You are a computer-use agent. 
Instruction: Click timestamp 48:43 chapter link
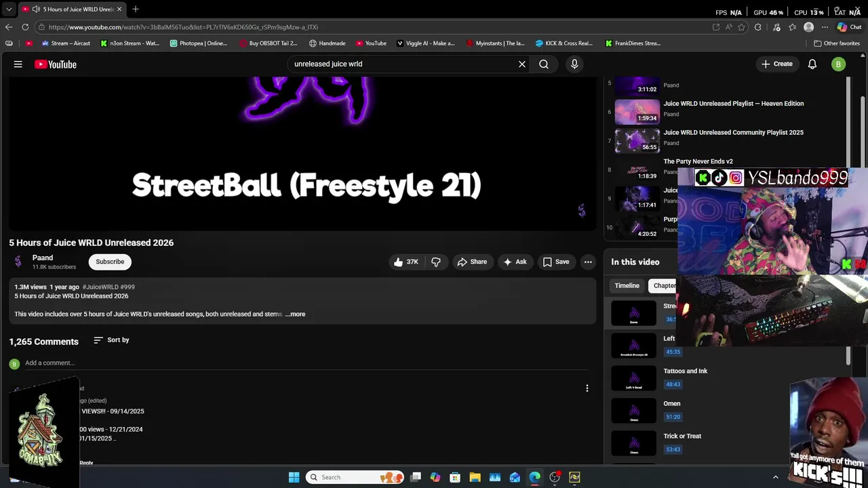click(x=673, y=384)
